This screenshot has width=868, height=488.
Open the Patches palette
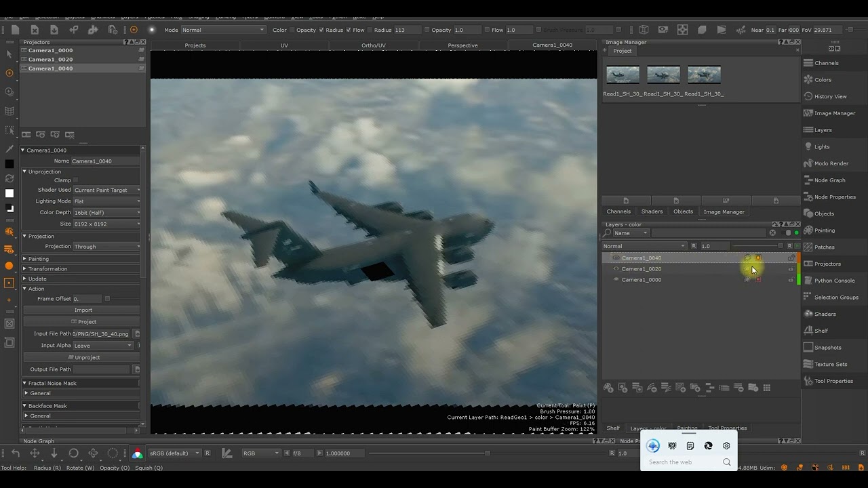click(825, 247)
